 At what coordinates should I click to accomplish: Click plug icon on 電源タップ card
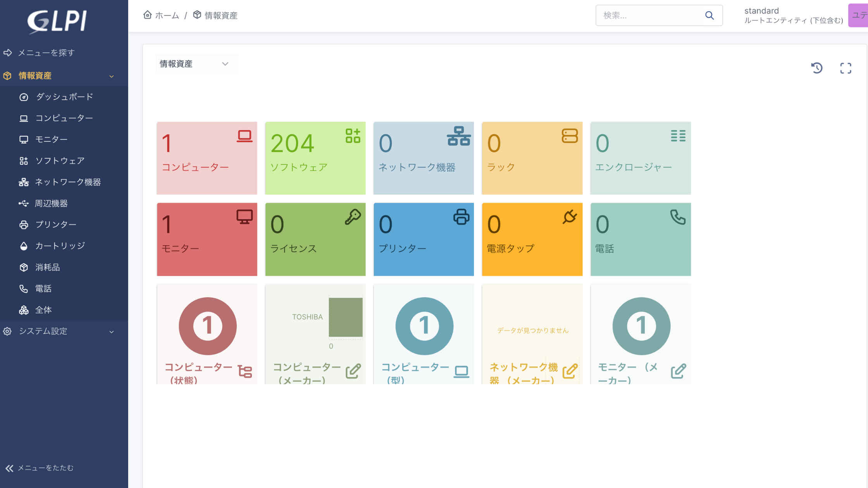pyautogui.click(x=570, y=217)
